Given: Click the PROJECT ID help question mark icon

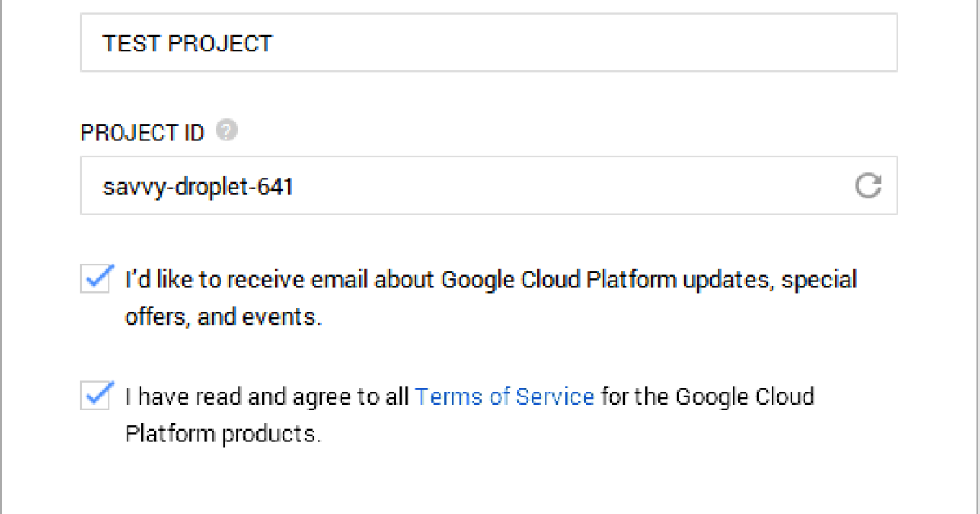Looking at the screenshot, I should pyautogui.click(x=228, y=131).
